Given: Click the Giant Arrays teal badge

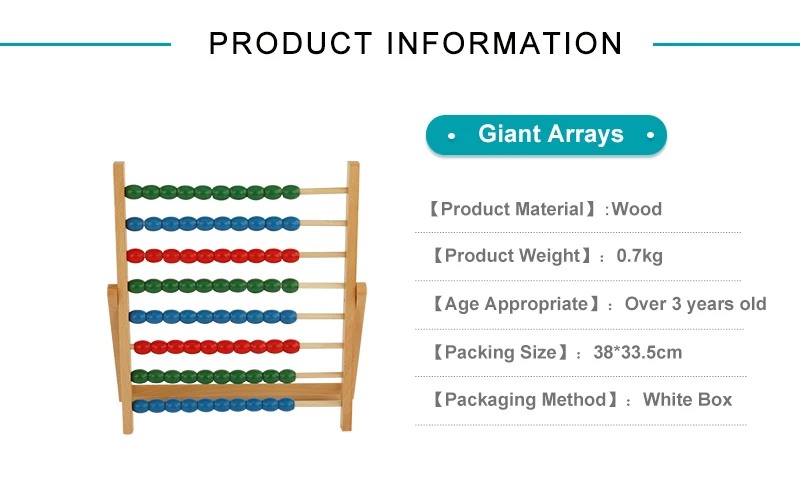Looking at the screenshot, I should [x=546, y=134].
